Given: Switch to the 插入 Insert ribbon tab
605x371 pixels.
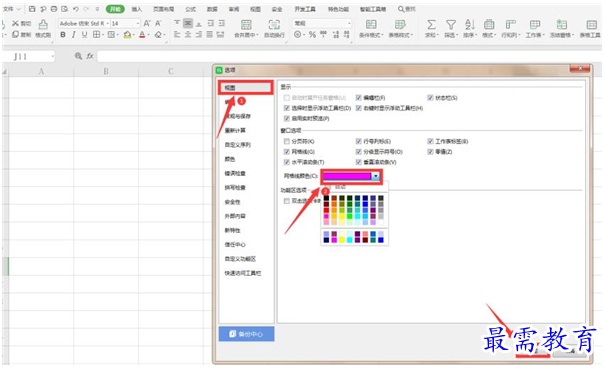Looking at the screenshot, I should pos(137,9).
